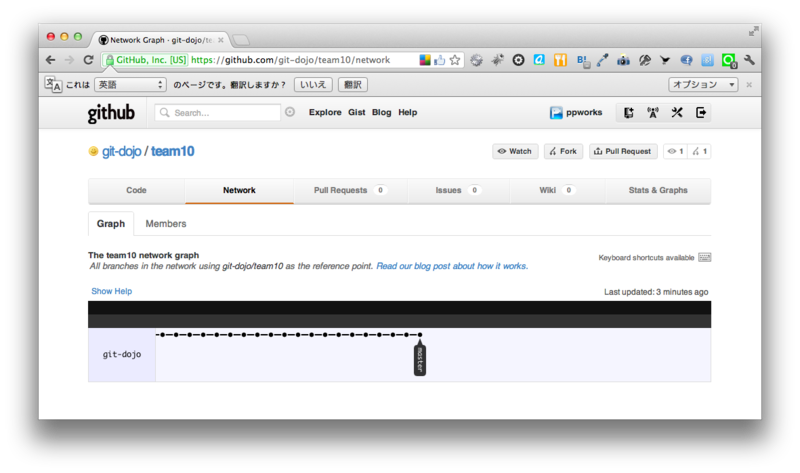Screen dimensions: 800x473
Task: Open Chrome wrench settings menu
Action: tap(749, 60)
